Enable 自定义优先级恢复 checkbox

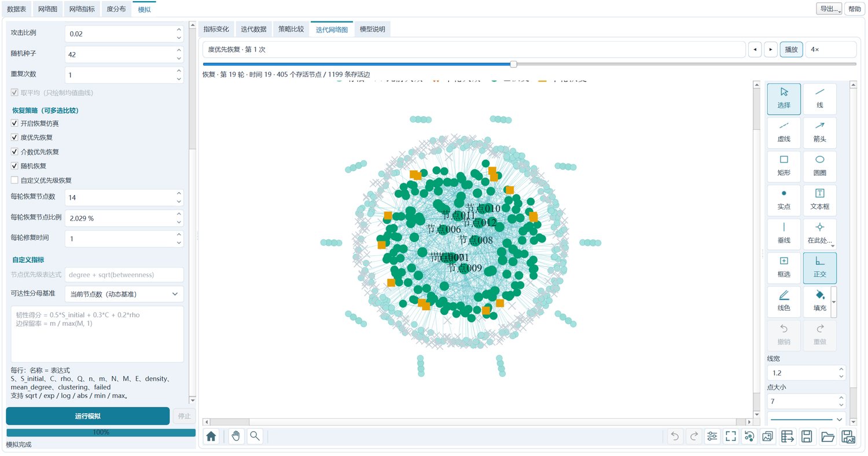41,180
